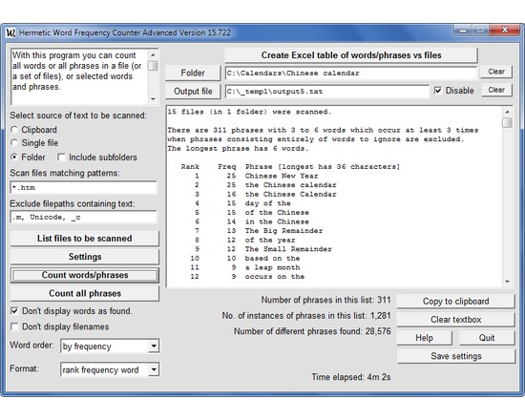
Task: Click the results pane scrollbar thumb
Action: (507, 122)
